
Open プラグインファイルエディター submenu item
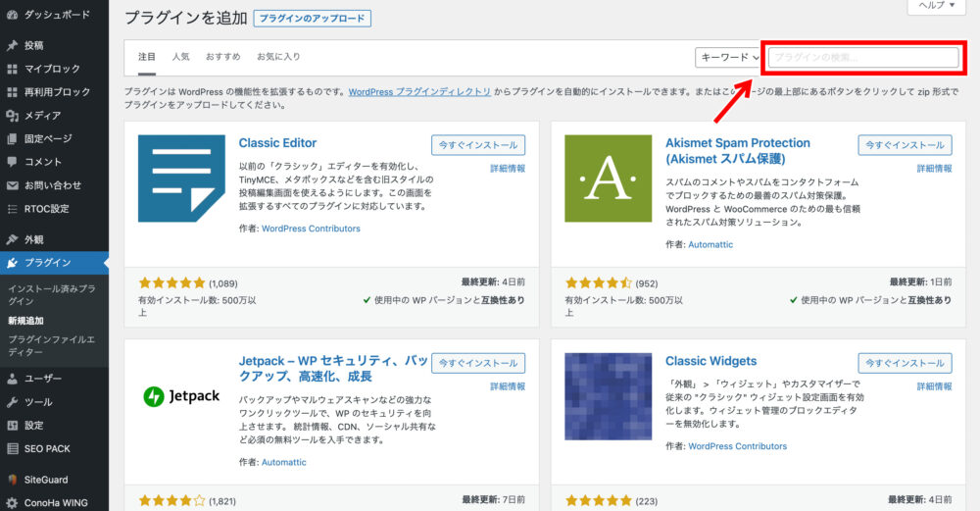click(x=51, y=346)
